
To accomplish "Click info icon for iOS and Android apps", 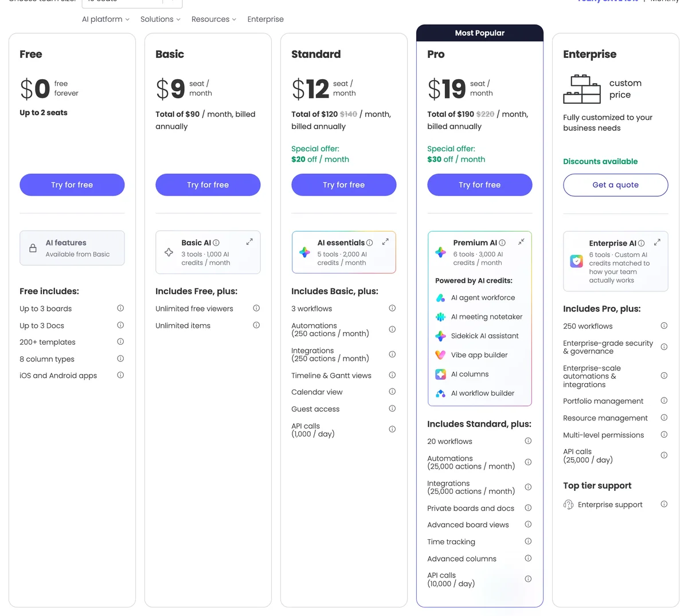I will coord(120,375).
